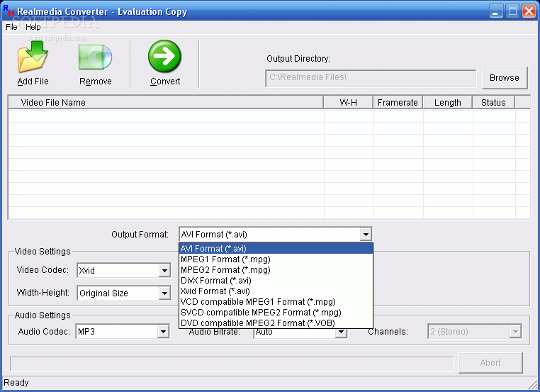Click the Framerate column header
The width and height of the screenshot is (540, 392).
pos(398,102)
